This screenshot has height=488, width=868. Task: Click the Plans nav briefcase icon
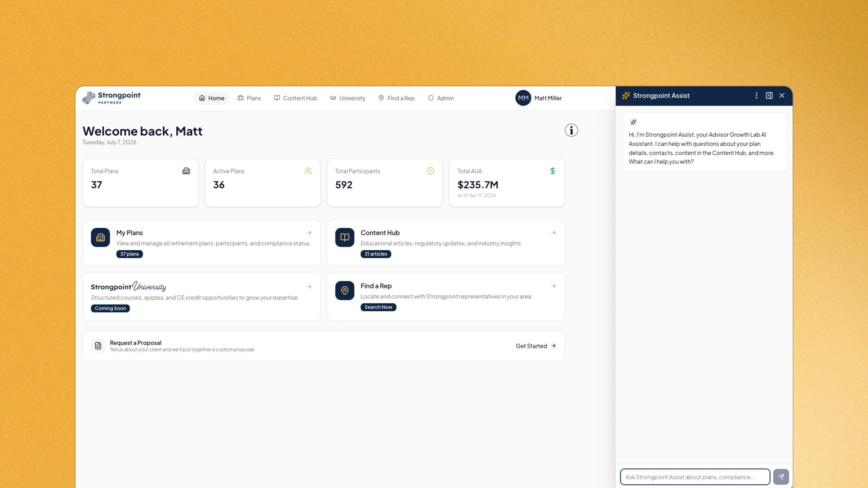pyautogui.click(x=240, y=98)
